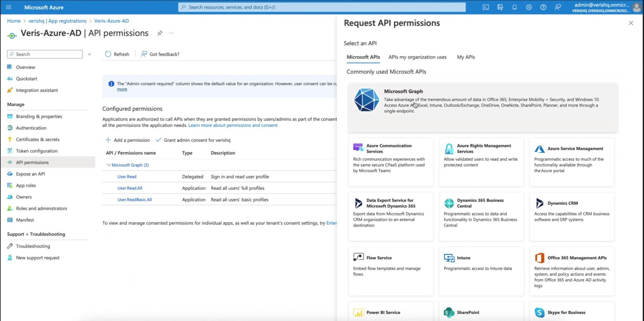Open the User.Read.All permission link
Screen dimensions: 644x321
130,188
